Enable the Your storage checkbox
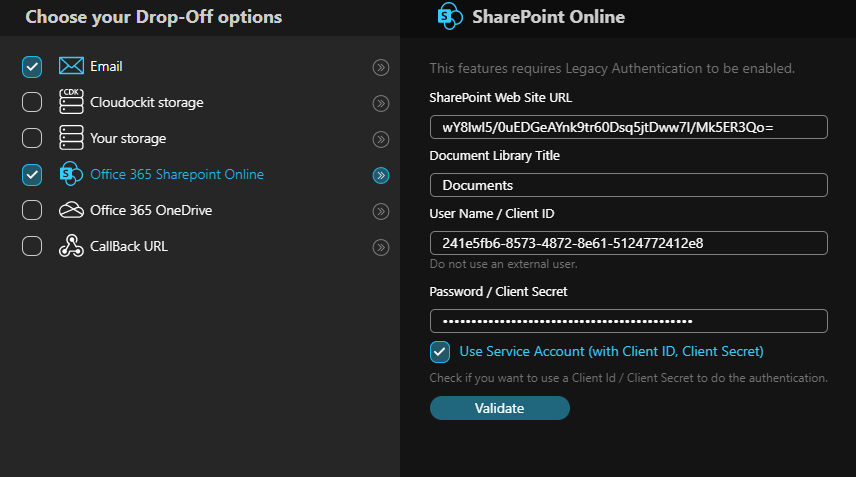This screenshot has width=856, height=477. coord(32,138)
